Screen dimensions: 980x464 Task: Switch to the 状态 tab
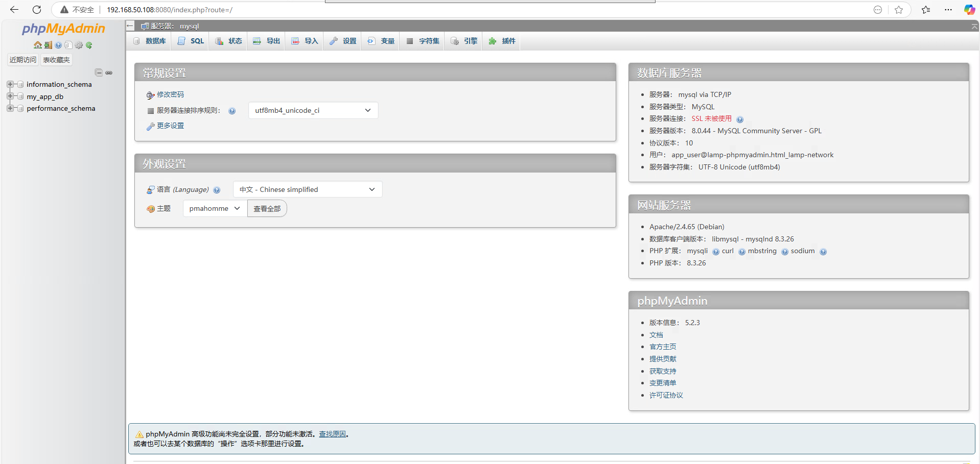pyautogui.click(x=228, y=41)
